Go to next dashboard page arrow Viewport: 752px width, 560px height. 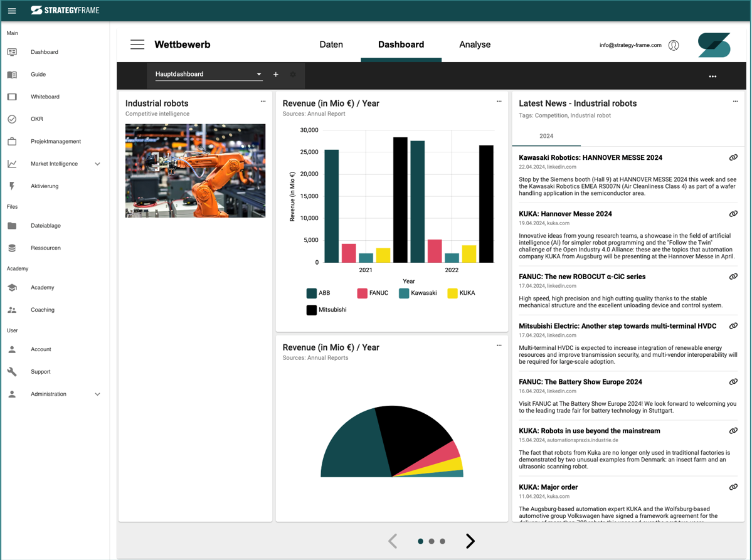[x=470, y=541]
